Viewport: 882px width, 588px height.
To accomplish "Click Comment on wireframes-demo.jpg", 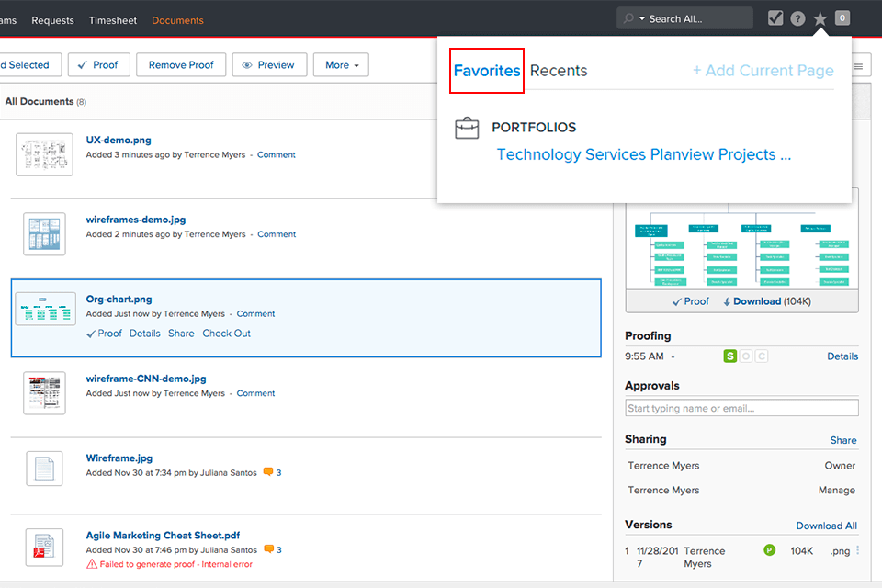I will 277,234.
